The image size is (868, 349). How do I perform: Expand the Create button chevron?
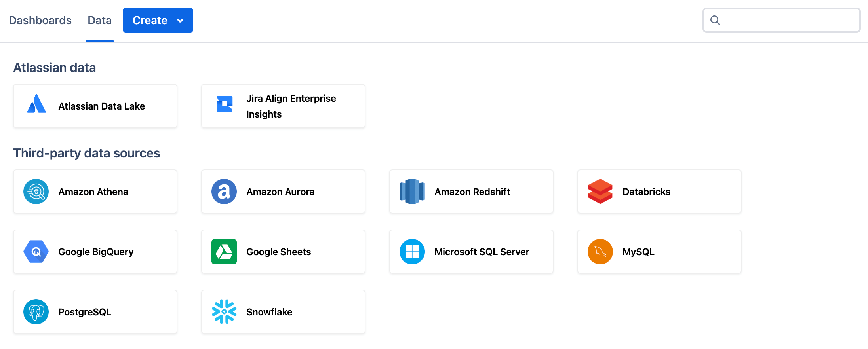[181, 20]
